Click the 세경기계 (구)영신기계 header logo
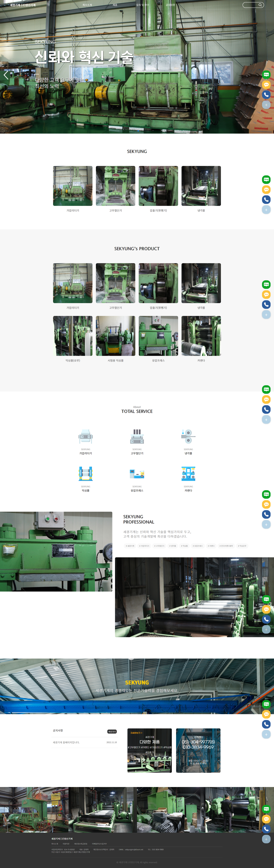274x868 pixels. [23, 5]
